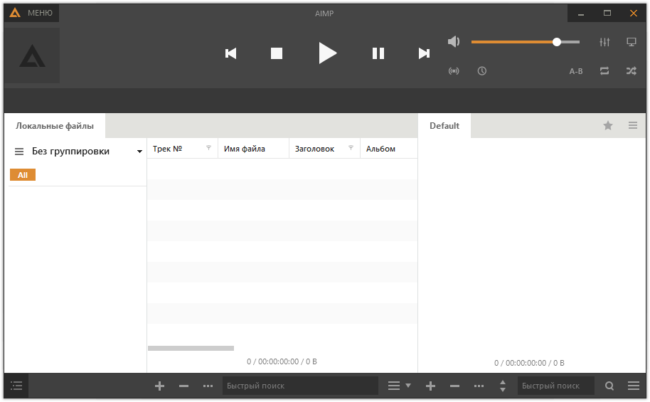This screenshot has width=650, height=402.
Task: Sort by Трек № column header
Action: (167, 149)
